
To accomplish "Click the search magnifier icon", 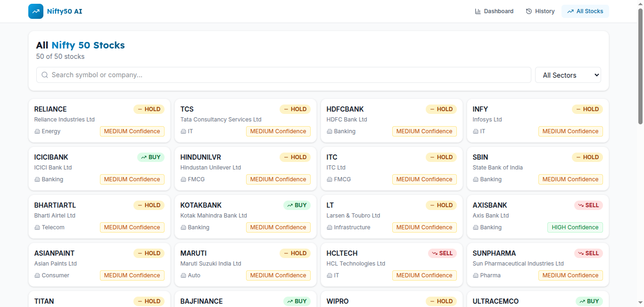I will pos(45,75).
